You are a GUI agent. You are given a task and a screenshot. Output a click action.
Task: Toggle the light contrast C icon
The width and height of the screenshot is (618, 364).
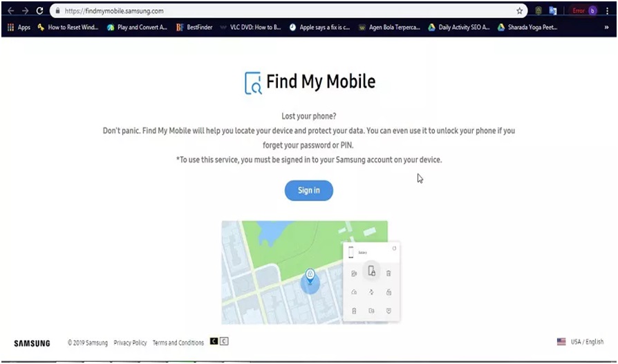click(224, 341)
